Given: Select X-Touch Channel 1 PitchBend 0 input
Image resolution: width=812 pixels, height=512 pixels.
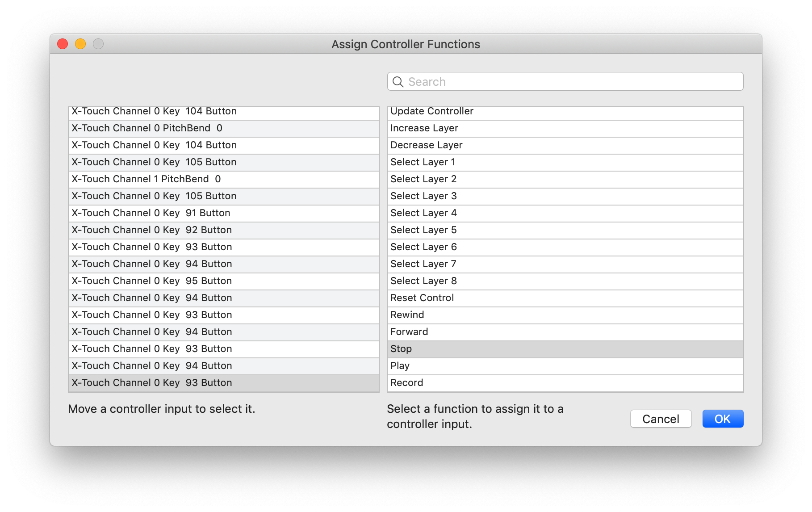Looking at the screenshot, I should tap(224, 179).
